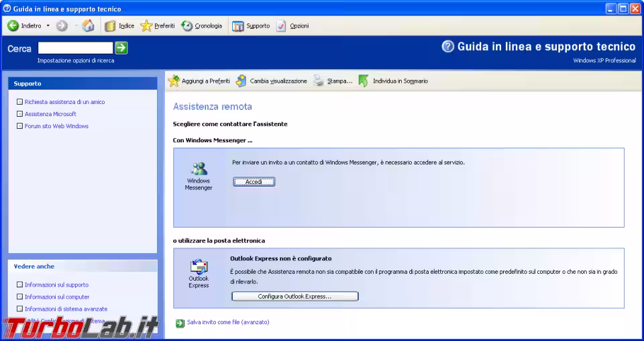Click Individua in Sommario
The height and width of the screenshot is (341, 644).
click(x=393, y=81)
